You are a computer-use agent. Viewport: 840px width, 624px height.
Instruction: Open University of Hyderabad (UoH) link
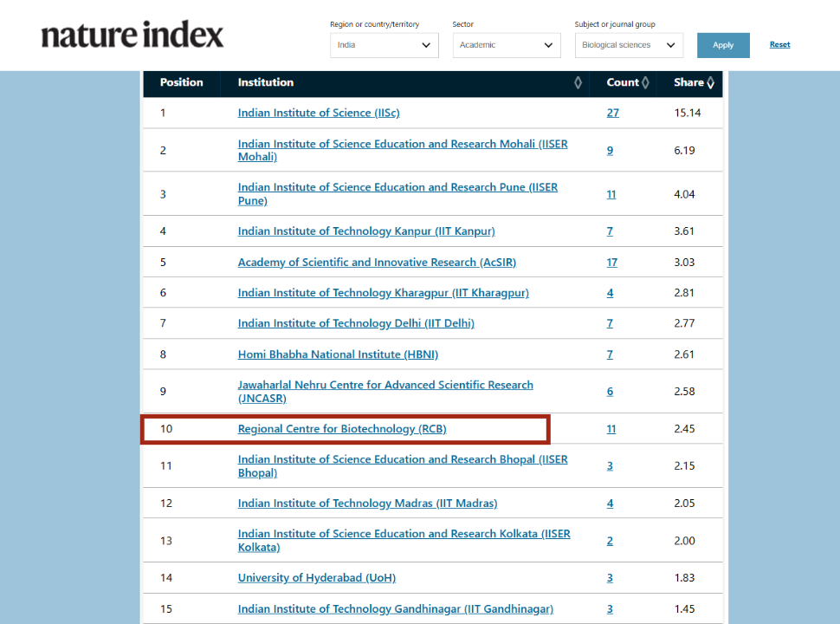(317, 578)
